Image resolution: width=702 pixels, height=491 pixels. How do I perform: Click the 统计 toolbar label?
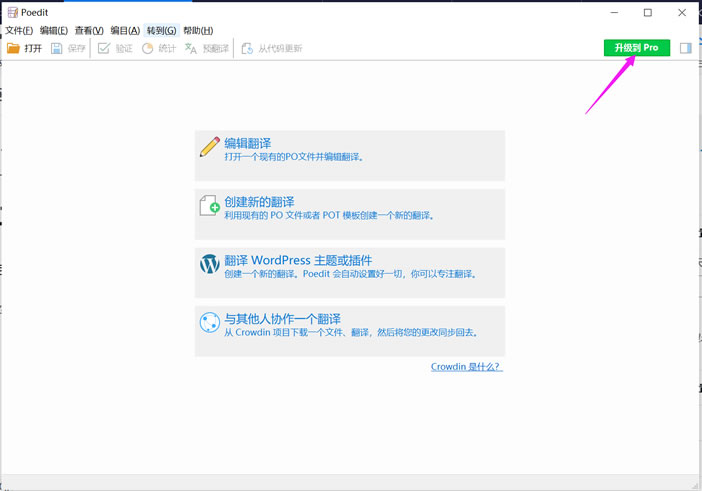(x=167, y=48)
